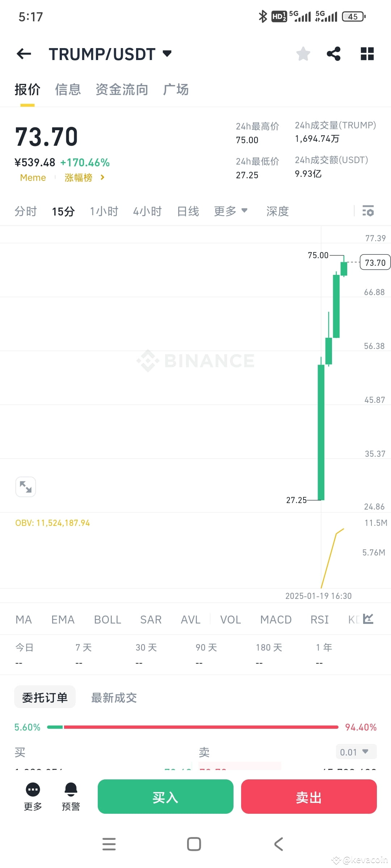Viewport: 391px width, 868px height.
Task: Favorite TRUMP/USDT using the star icon
Action: (303, 54)
